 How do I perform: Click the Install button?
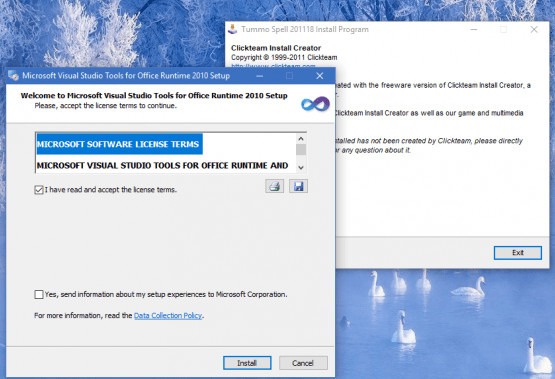(247, 363)
